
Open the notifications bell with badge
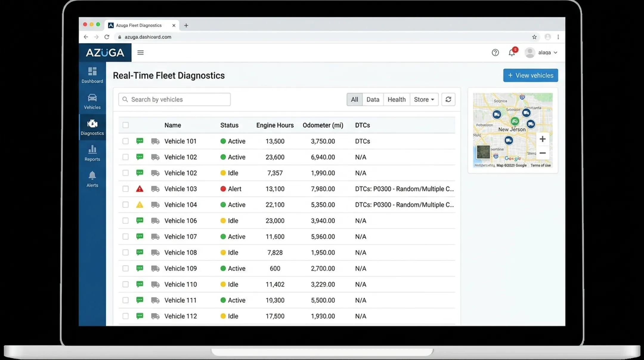513,52
